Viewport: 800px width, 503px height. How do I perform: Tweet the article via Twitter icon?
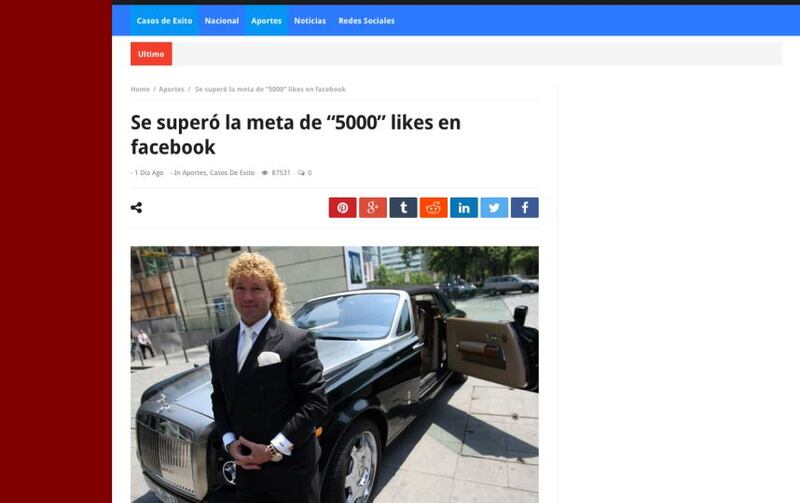point(494,208)
